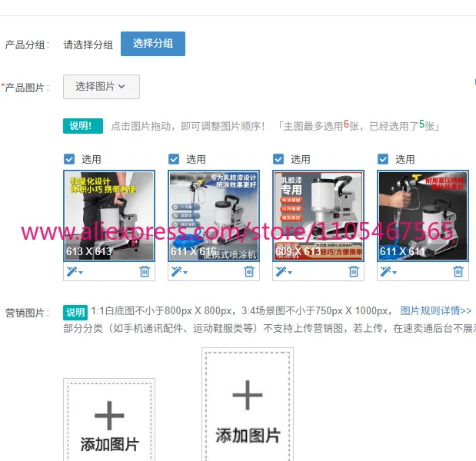Screen dimensions: 476x461
Task: Open magic wand edit under 609 X 613 image
Action: point(284,271)
